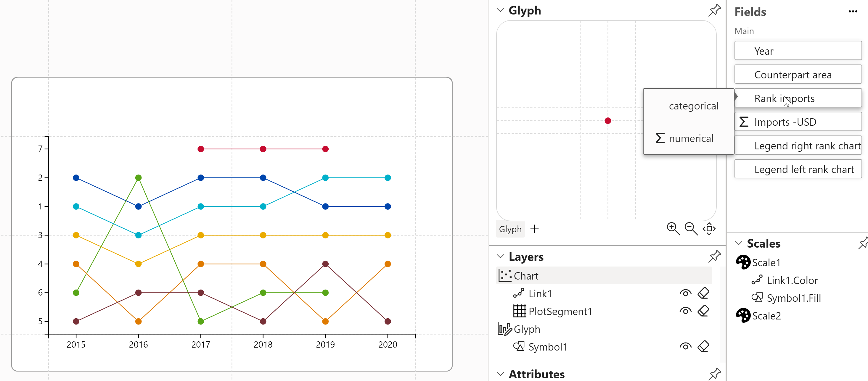Click the fit-to-view pan icon in glyph editor
This screenshot has width=868, height=381.
point(709,229)
